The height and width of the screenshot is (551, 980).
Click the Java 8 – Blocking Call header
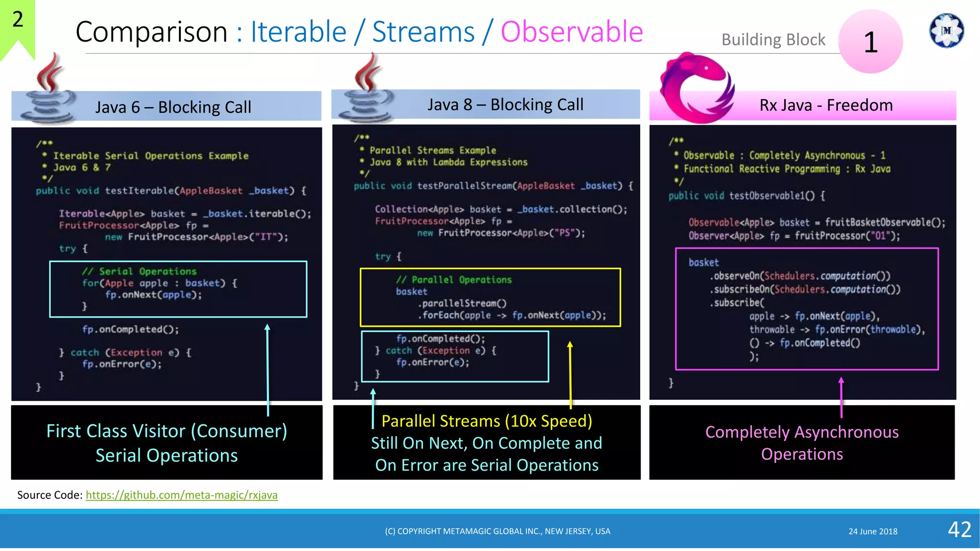point(505,104)
